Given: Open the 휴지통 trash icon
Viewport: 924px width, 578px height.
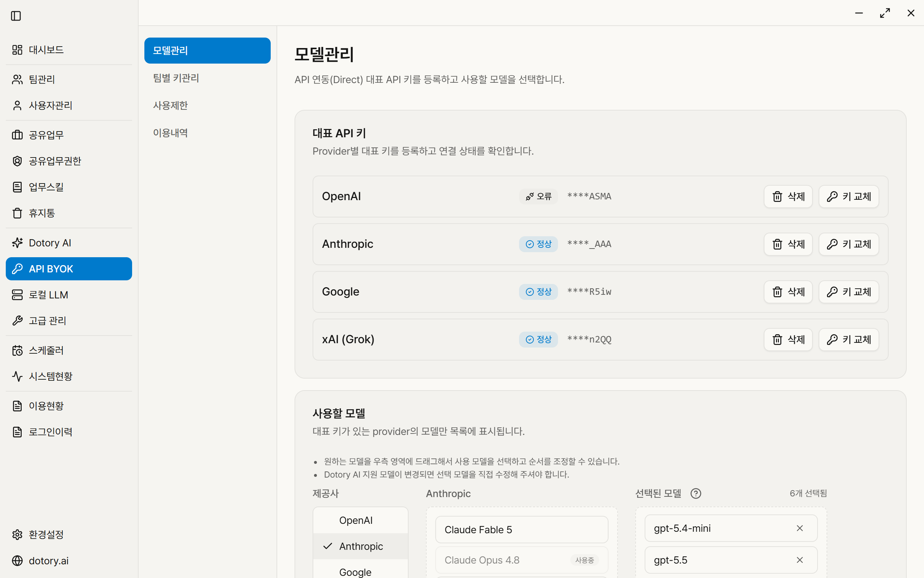Looking at the screenshot, I should tap(17, 213).
